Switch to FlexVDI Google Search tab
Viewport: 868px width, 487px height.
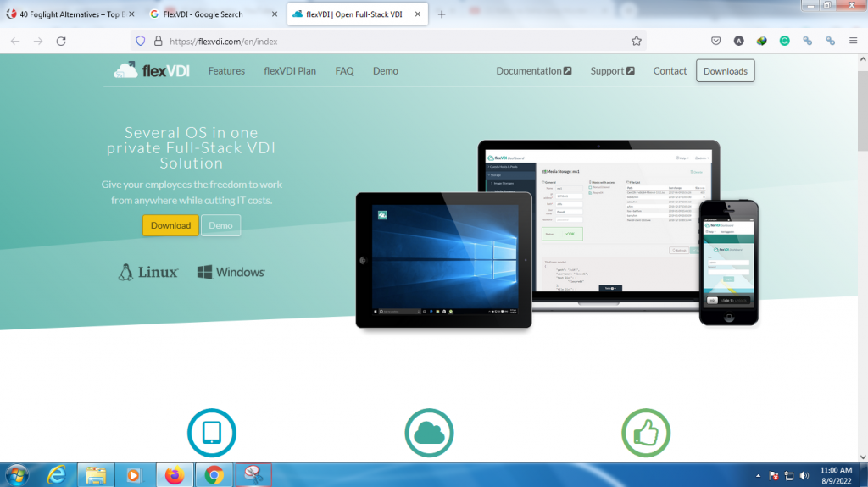coord(213,14)
